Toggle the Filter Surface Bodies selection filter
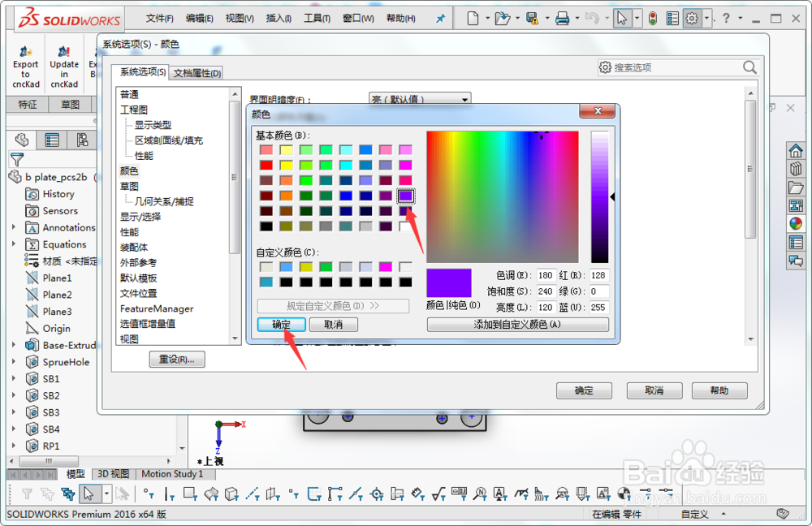Screen dimensions: 812x526 (x=211, y=494)
